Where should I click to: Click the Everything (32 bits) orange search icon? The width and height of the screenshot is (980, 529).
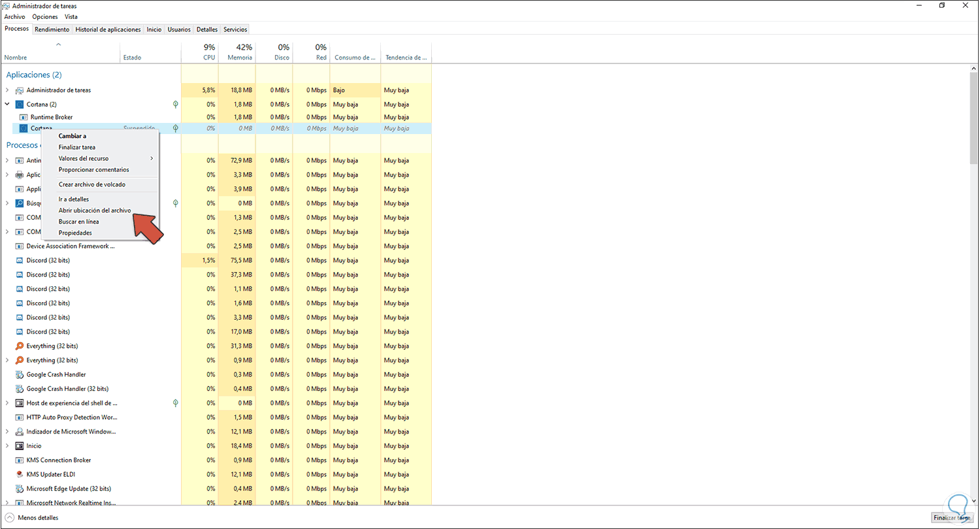click(19, 346)
